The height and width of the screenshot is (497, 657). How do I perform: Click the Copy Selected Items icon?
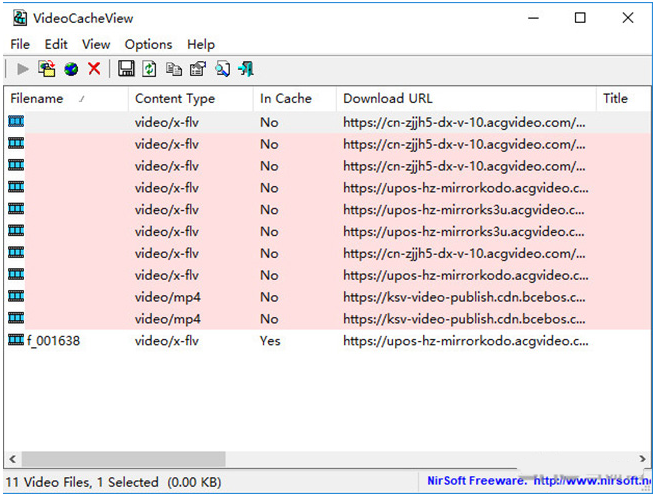click(x=174, y=69)
